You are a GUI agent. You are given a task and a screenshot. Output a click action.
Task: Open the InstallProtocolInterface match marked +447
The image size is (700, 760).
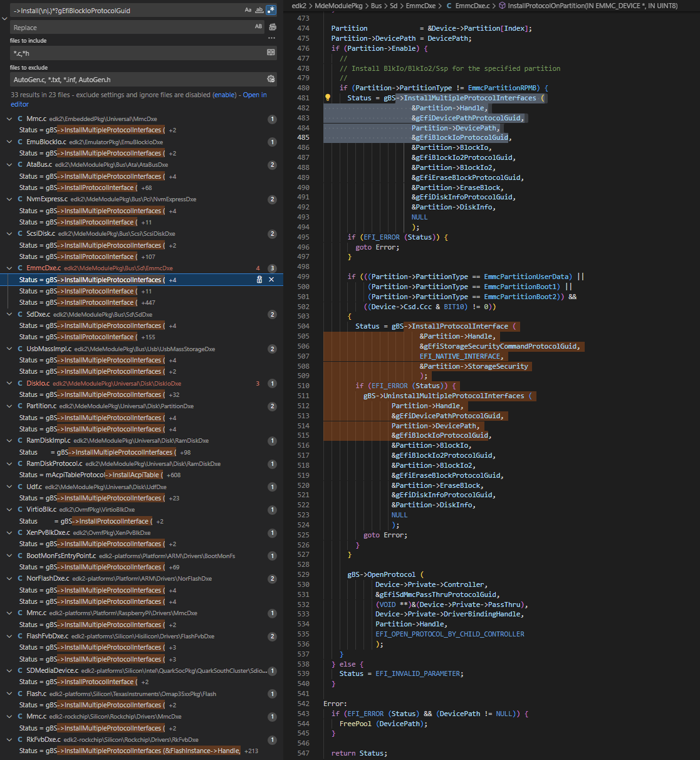142,302
